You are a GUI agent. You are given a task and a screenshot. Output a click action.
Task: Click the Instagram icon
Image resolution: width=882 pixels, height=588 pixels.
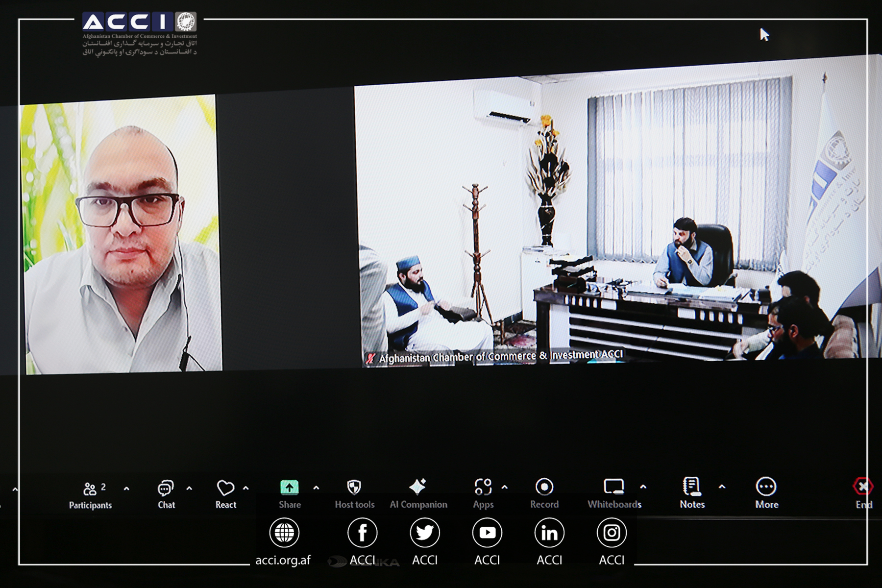(x=612, y=533)
